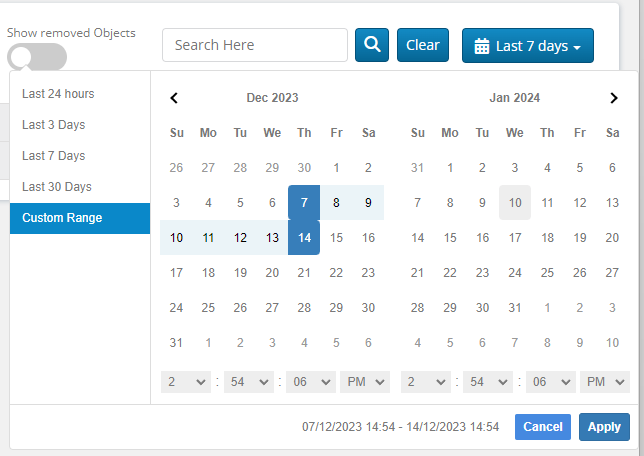
Task: Choose the Last 30 Days option
Action: point(57,187)
